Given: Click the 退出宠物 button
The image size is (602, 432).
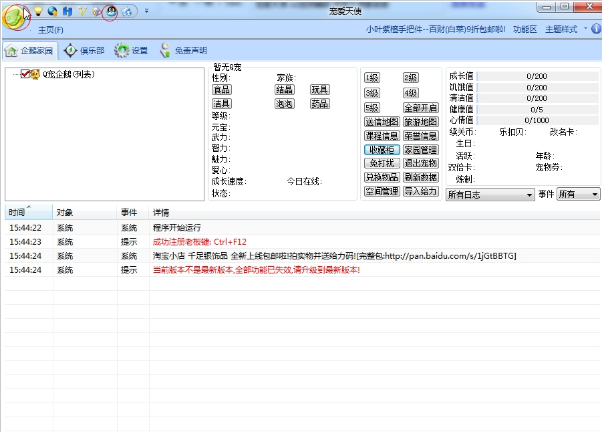Looking at the screenshot, I should [x=420, y=163].
